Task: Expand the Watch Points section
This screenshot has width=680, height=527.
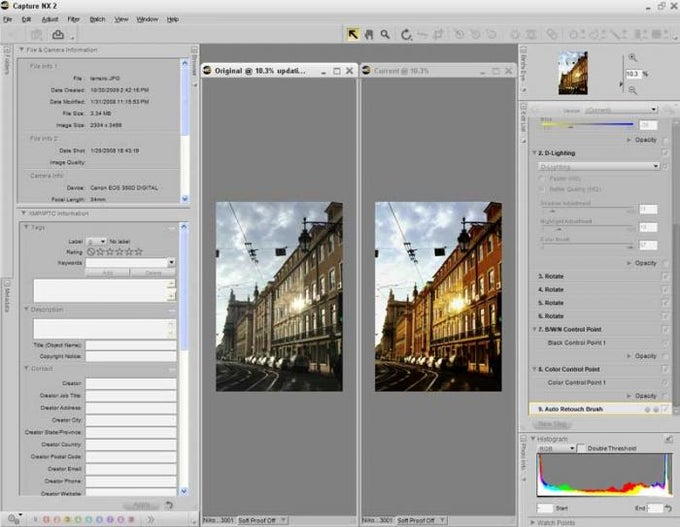Action: click(533, 523)
